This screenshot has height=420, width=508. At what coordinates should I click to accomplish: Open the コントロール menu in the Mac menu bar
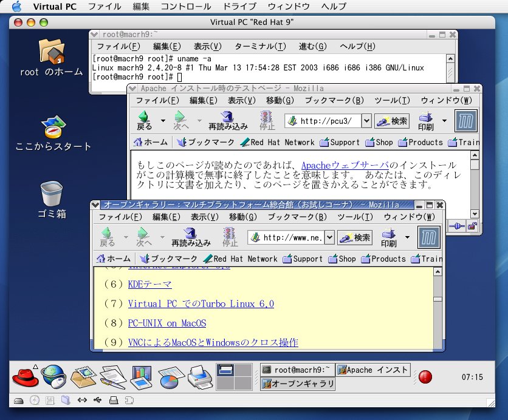click(x=186, y=7)
